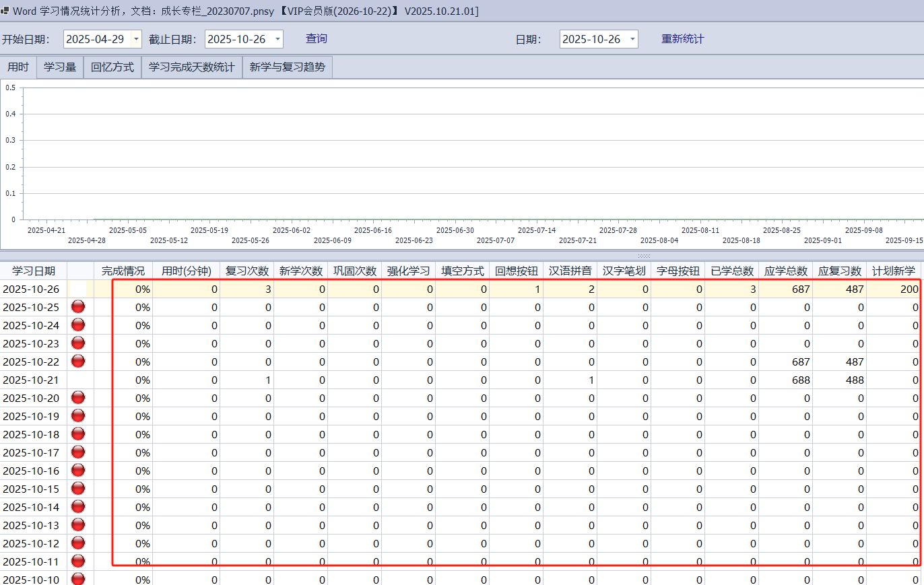Click 重新统计 to recalculate statistics
Viewport: 924px width, 585px height.
pos(682,38)
